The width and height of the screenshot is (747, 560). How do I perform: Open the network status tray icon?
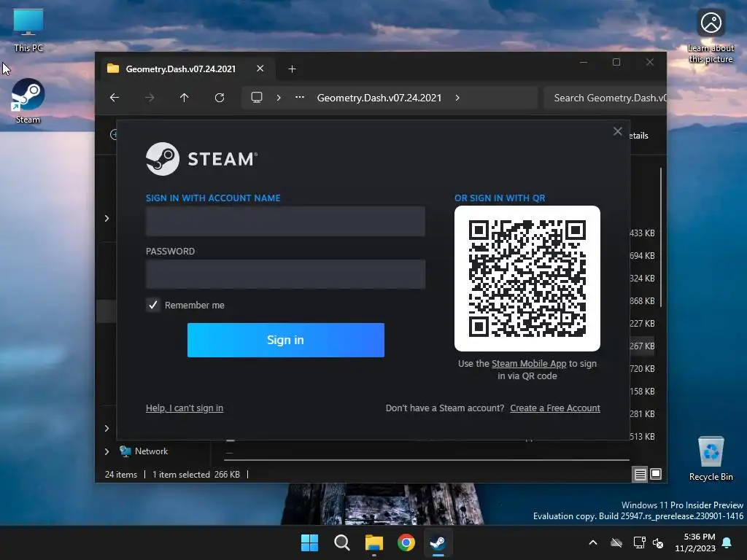click(639, 542)
